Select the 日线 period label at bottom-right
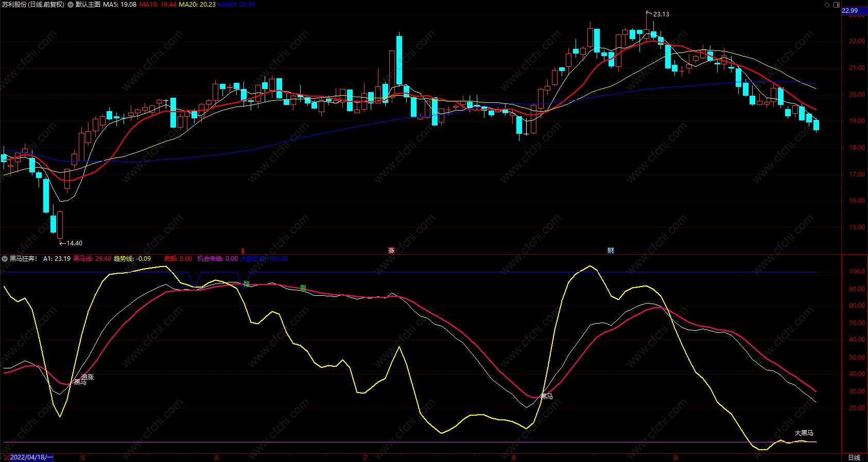 point(854,457)
